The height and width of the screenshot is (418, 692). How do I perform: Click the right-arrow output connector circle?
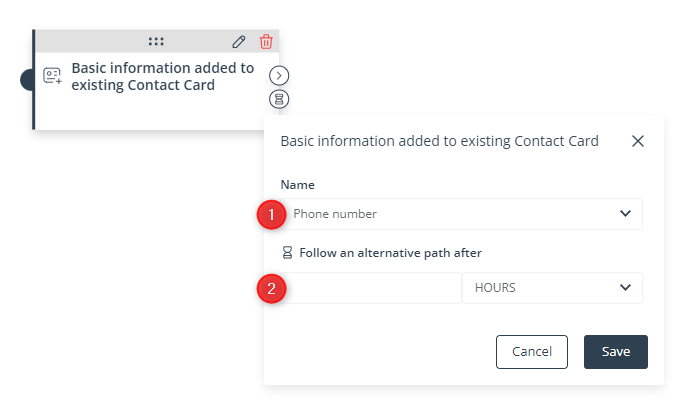pos(279,75)
